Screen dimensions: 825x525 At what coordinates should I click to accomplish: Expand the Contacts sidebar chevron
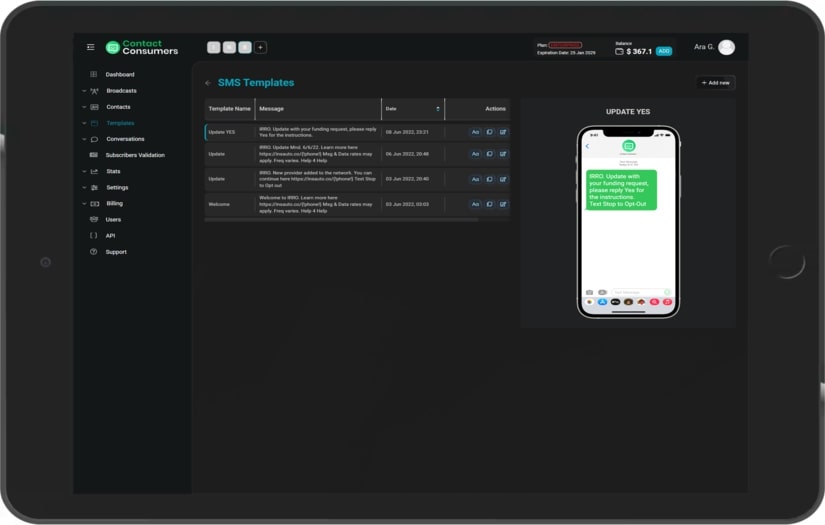point(84,107)
